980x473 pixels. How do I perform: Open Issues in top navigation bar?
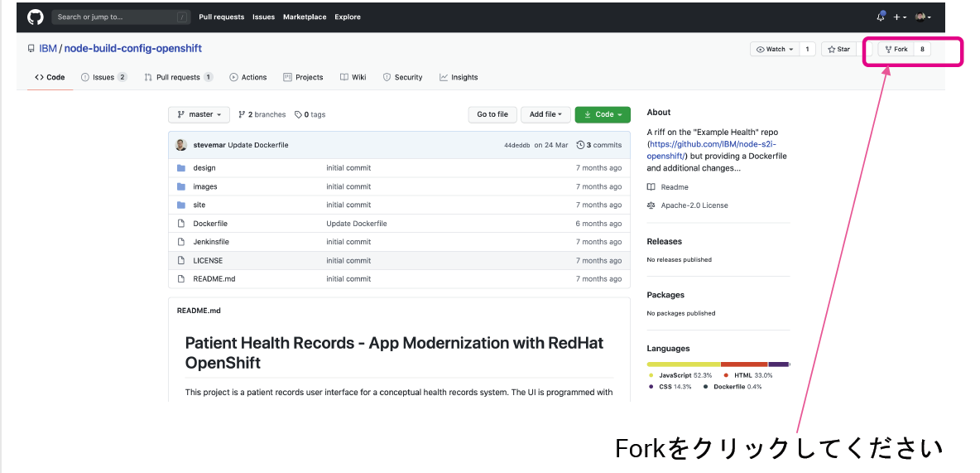(x=263, y=17)
